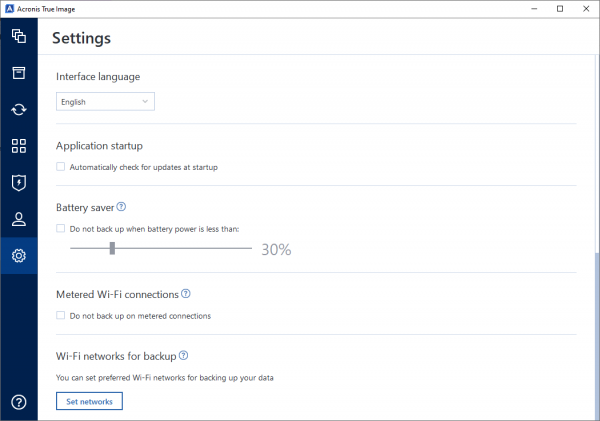Image resolution: width=600 pixels, height=421 pixels.
Task: Open the Backup section in sidebar
Action: tap(19, 36)
